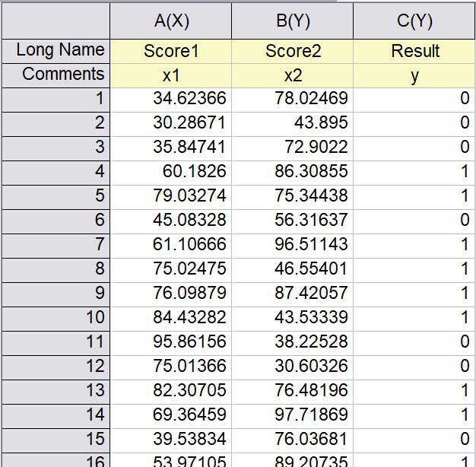
Task: Select cell with value 97.71869
Action: tap(293, 416)
